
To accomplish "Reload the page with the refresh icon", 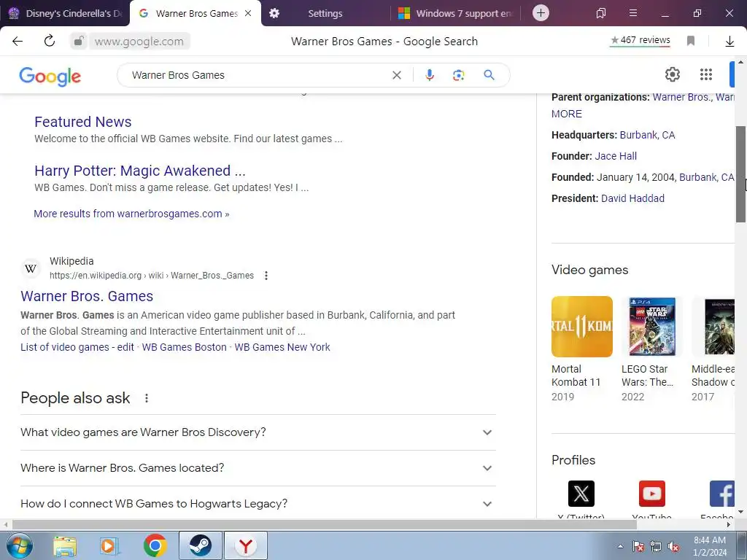I will [50, 41].
